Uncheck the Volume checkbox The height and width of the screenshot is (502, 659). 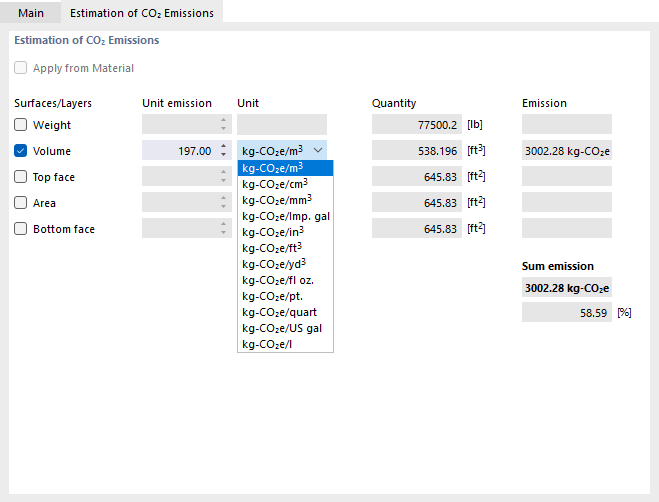(21, 151)
